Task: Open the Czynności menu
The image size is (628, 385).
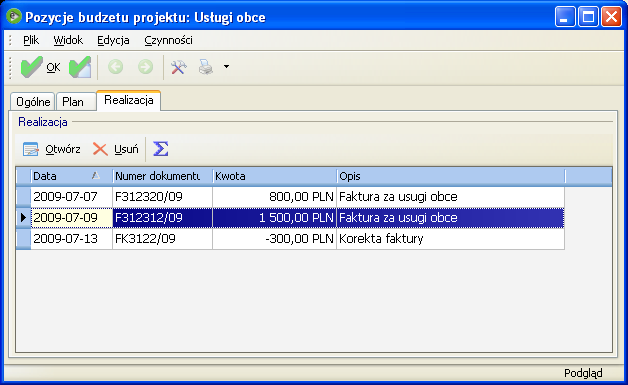Action: coord(168,40)
